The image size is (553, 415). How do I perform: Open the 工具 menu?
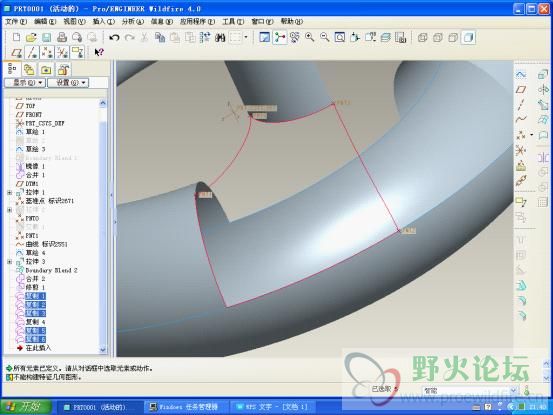(x=233, y=22)
